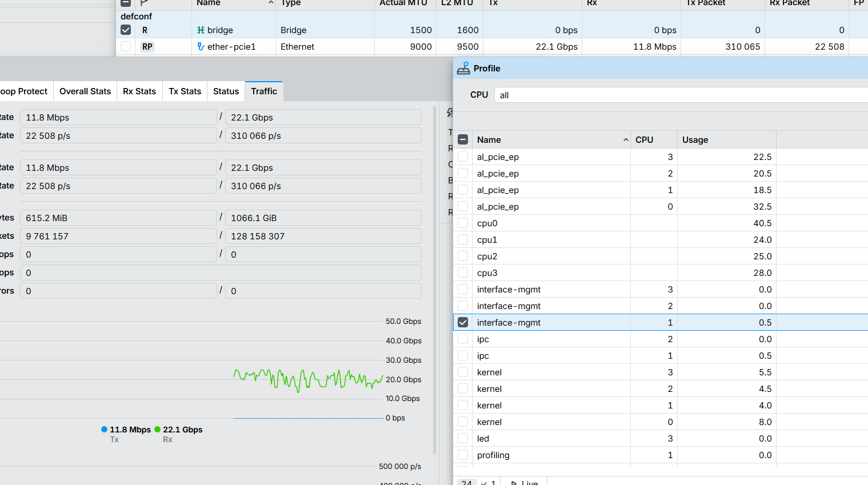
Task: Uncheck the bridge interface row checkbox
Action: 126,30
